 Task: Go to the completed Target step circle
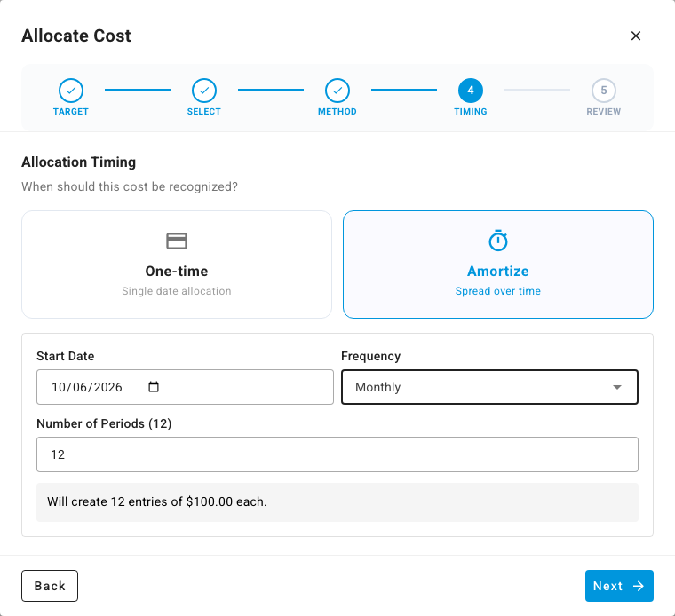tap(71, 91)
